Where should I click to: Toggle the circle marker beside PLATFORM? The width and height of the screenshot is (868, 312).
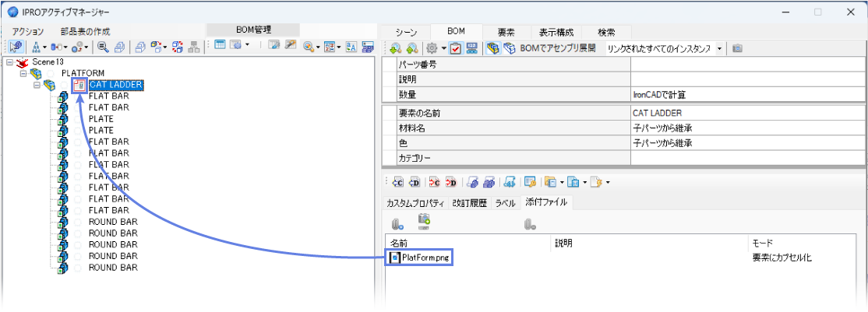click(x=51, y=74)
